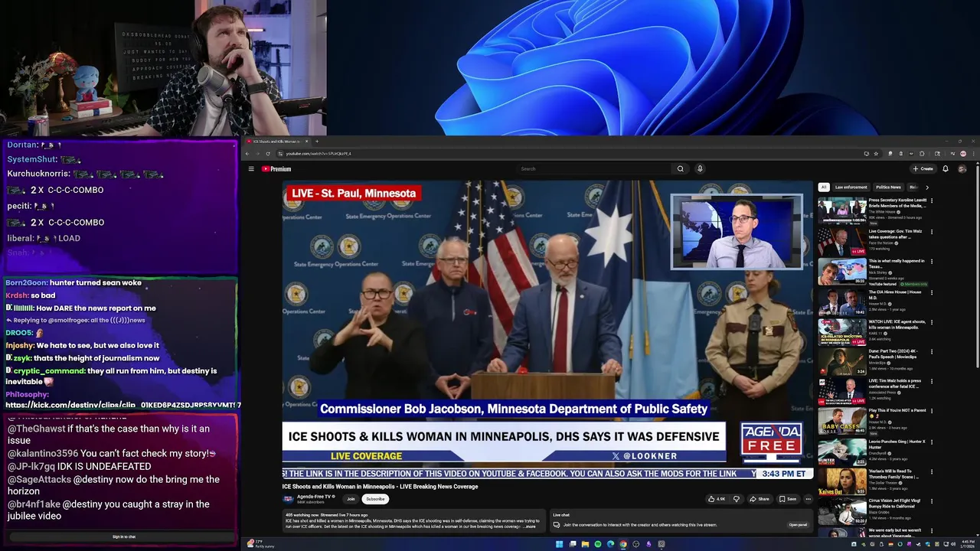Open options for The CIA Hires House video

[932, 292]
